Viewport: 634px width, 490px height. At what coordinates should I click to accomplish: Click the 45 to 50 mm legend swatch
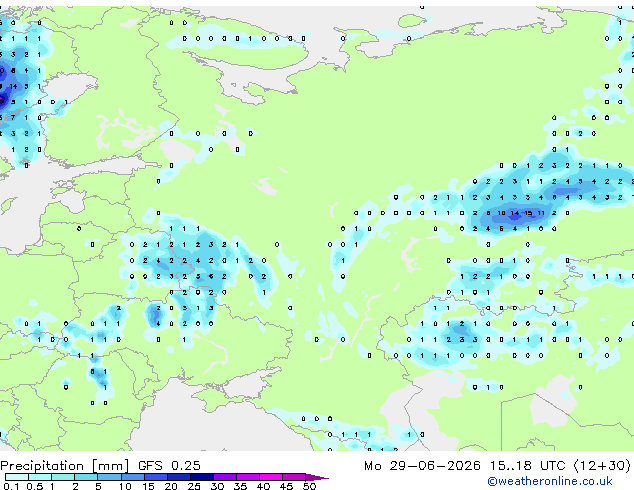[294, 477]
